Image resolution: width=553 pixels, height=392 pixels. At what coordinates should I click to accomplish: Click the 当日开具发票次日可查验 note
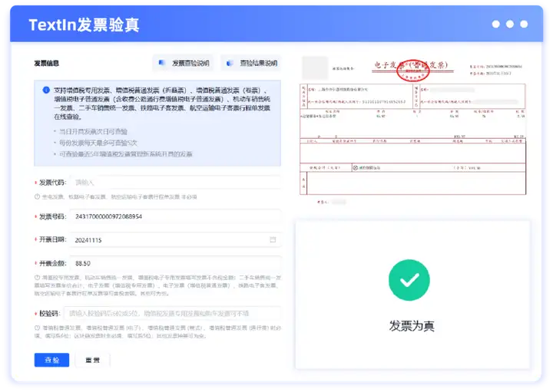click(93, 132)
